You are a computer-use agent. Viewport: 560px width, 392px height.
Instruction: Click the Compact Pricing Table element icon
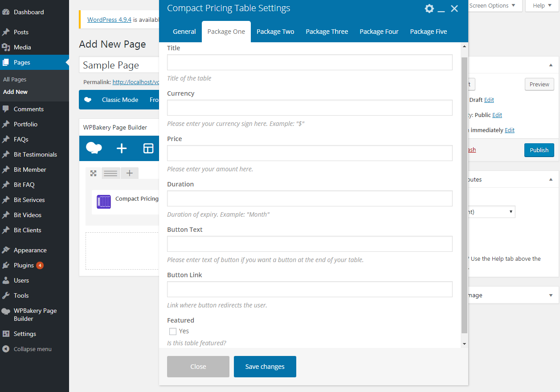104,202
